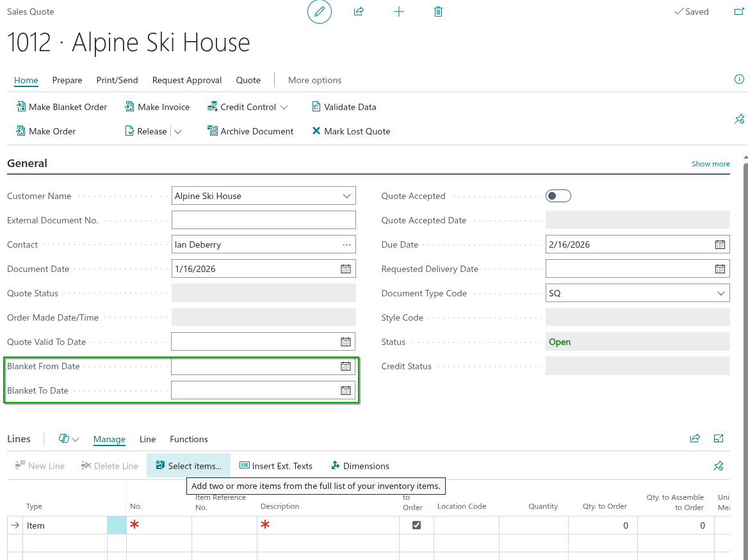This screenshot has height=560, width=748.
Task: Open page in new window icon
Action: pyautogui.click(x=738, y=12)
